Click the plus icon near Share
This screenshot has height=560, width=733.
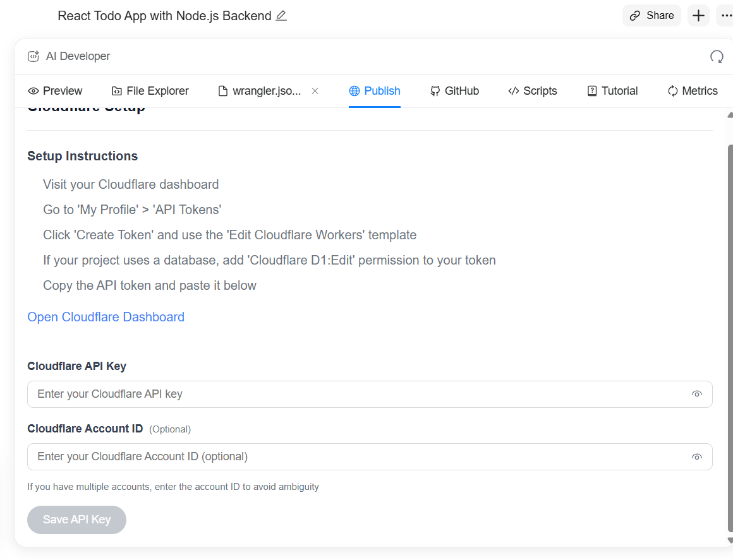click(698, 15)
